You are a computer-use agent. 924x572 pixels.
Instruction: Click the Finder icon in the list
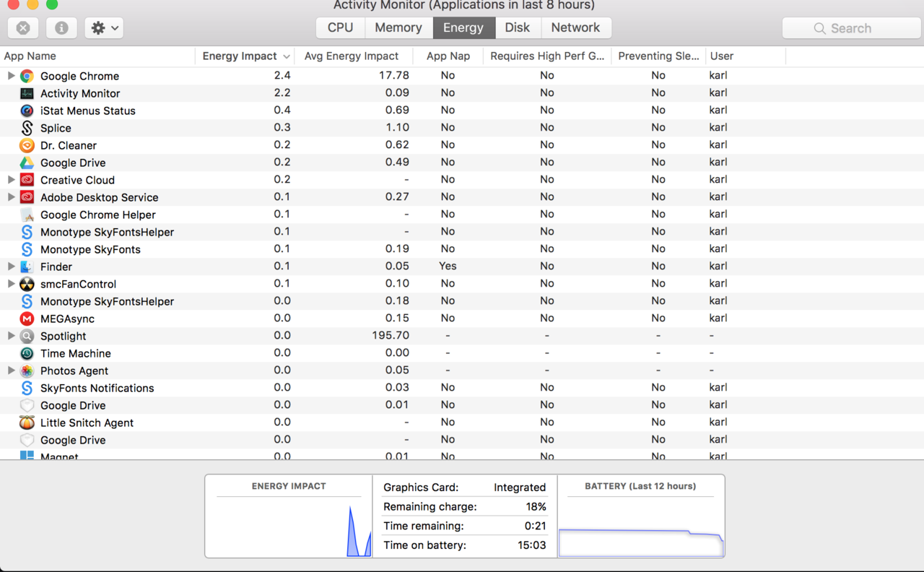pos(27,266)
